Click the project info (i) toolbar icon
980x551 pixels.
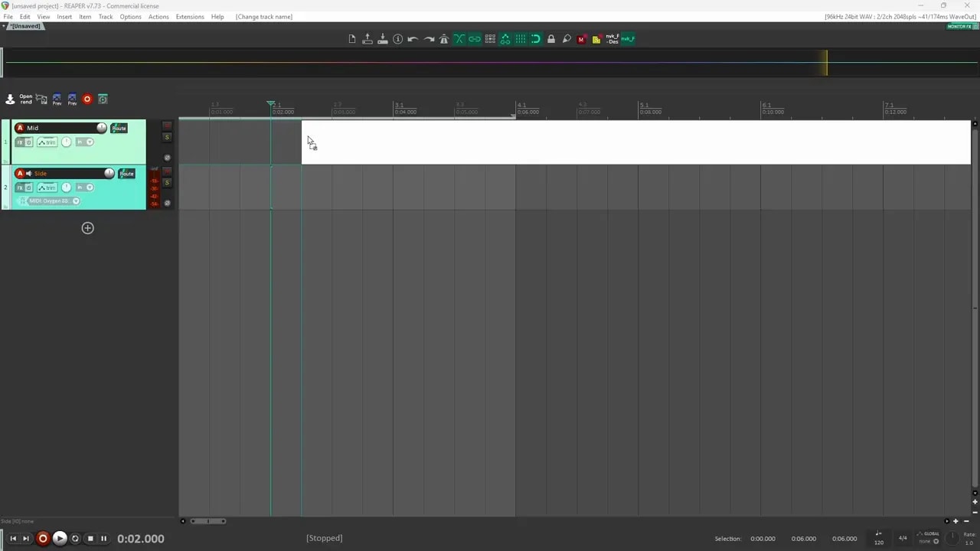click(398, 39)
